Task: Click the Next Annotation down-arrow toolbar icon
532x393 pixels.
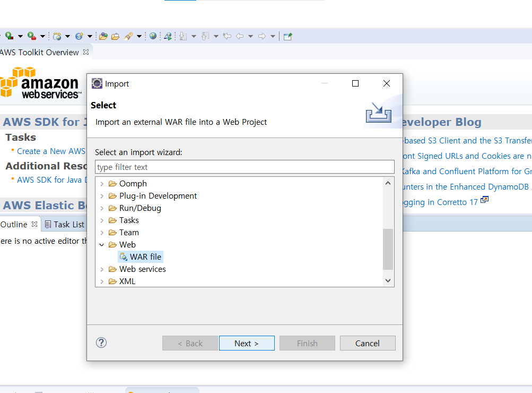Action: click(183, 36)
